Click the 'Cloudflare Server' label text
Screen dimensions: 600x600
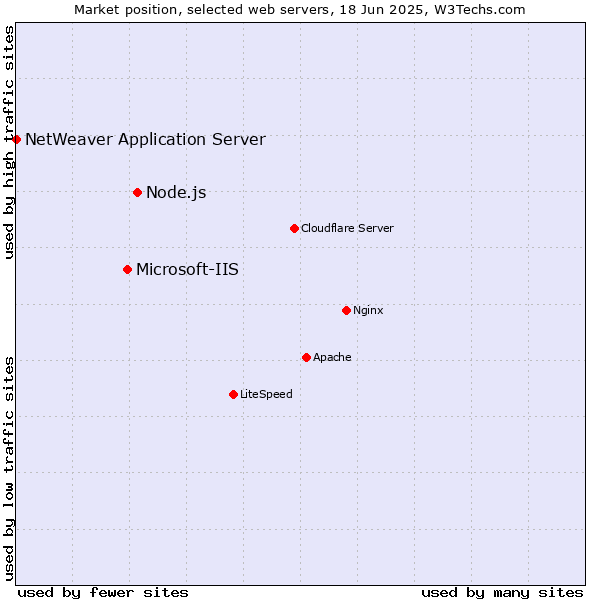coord(347,228)
